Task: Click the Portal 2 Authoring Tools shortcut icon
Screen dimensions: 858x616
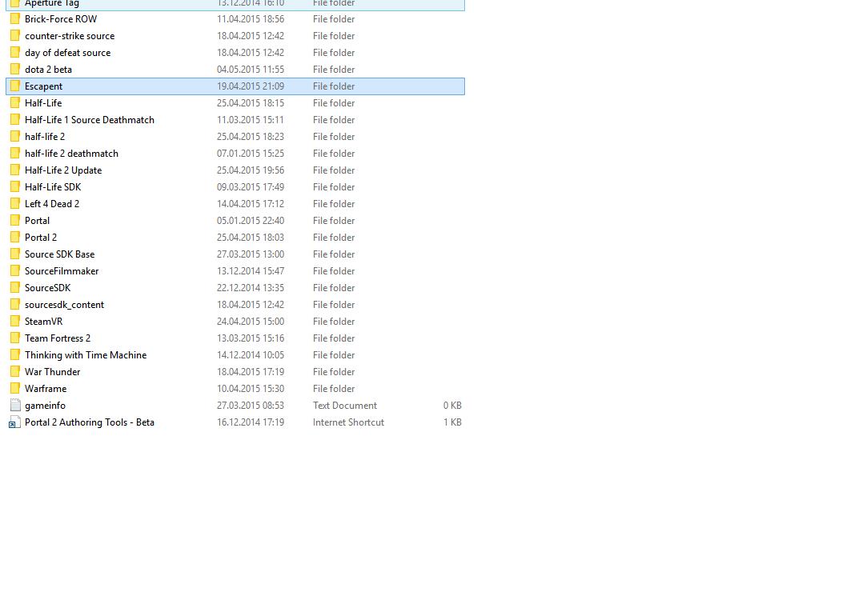Action: (x=14, y=422)
